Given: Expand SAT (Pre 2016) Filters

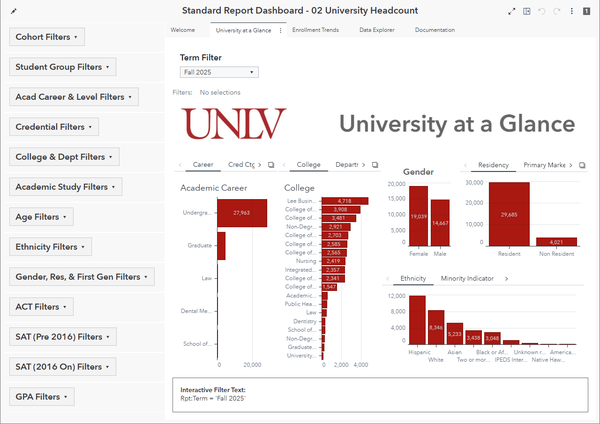Looking at the screenshot, I should pos(63,337).
